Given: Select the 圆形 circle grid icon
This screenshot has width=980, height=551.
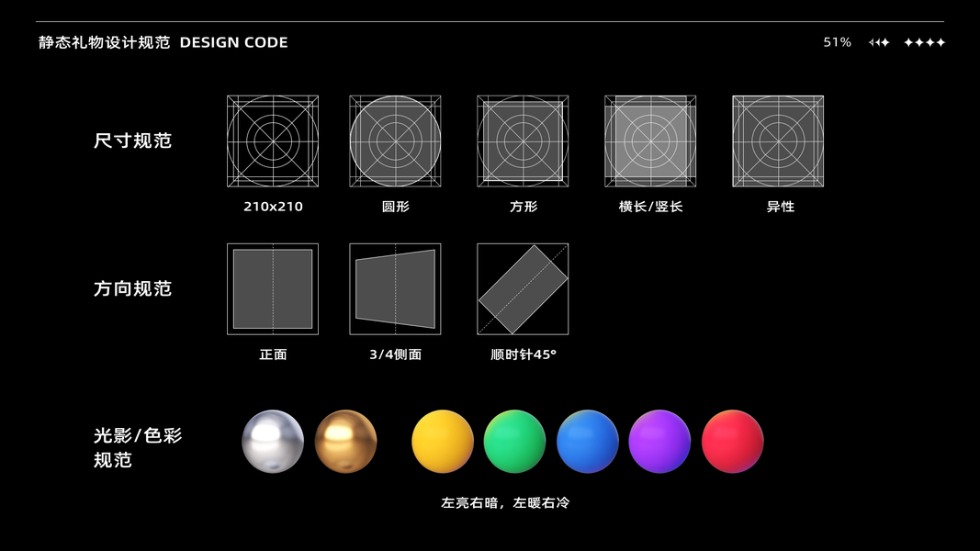Looking at the screenshot, I should tap(395, 141).
